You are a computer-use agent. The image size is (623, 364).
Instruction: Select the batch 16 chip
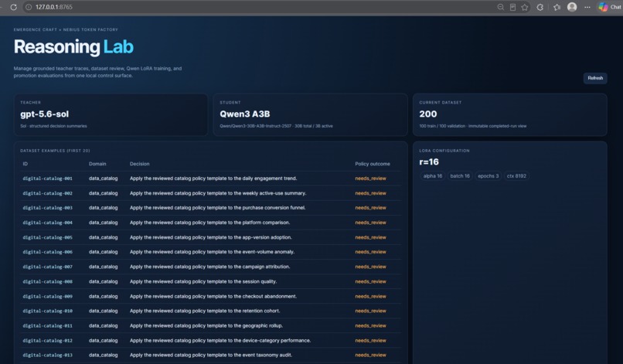[460, 176]
